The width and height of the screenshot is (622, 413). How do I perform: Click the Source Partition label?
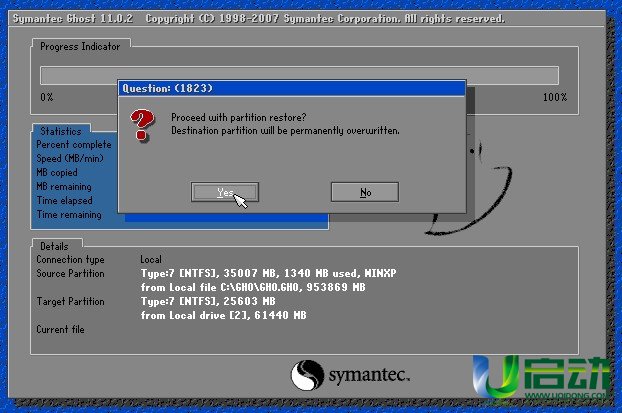coord(70,273)
